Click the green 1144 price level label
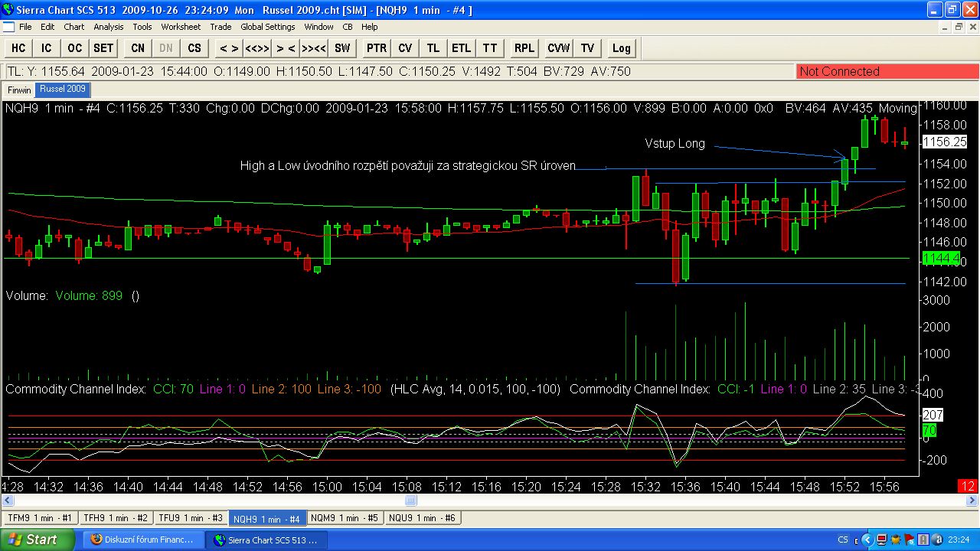980x551 pixels. (x=941, y=259)
